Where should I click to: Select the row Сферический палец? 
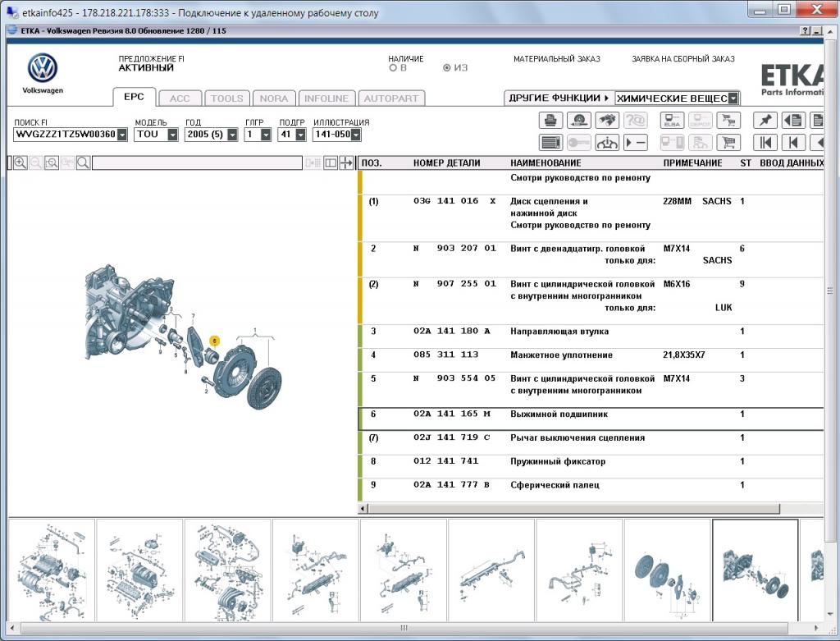click(x=591, y=490)
